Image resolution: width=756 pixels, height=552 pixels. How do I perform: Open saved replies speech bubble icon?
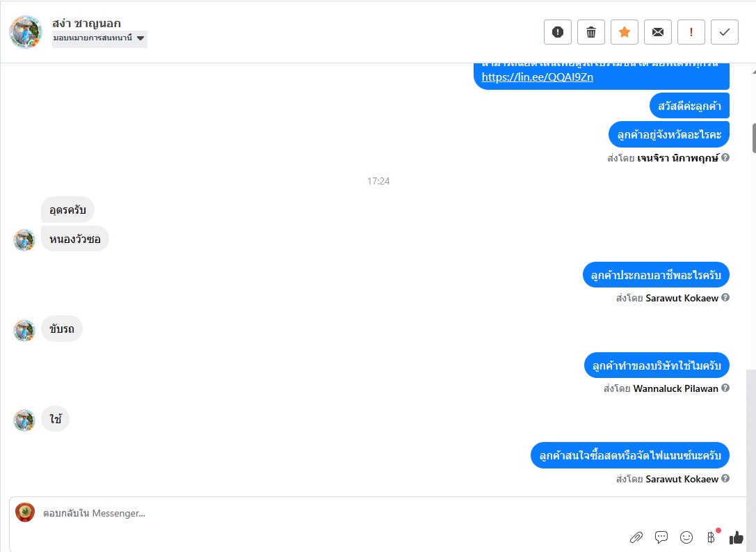tap(661, 537)
